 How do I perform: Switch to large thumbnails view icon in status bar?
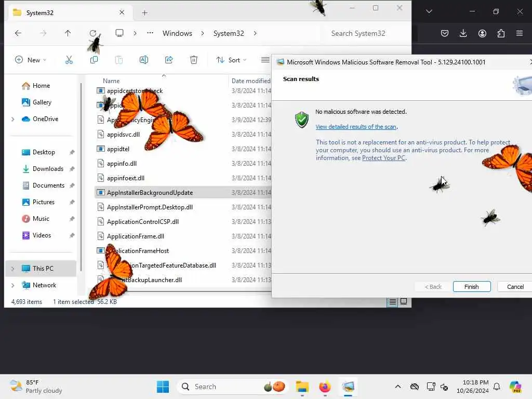(404, 302)
